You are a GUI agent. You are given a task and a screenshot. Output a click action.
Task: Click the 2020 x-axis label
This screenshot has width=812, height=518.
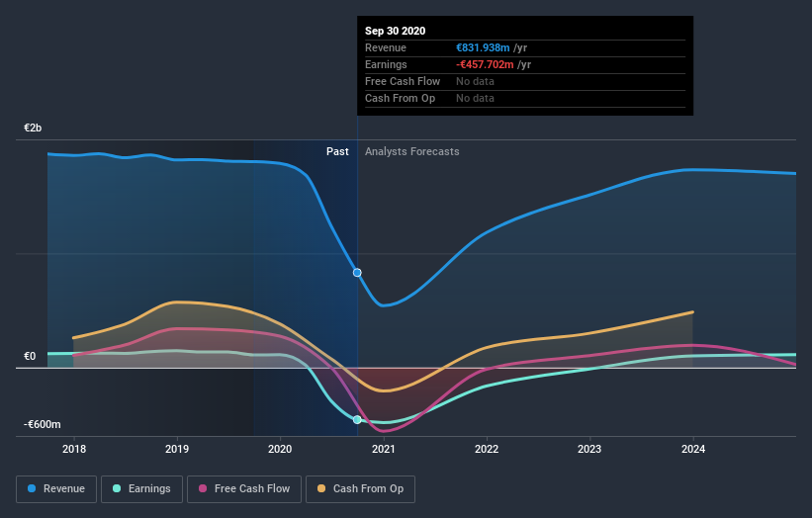click(x=280, y=449)
